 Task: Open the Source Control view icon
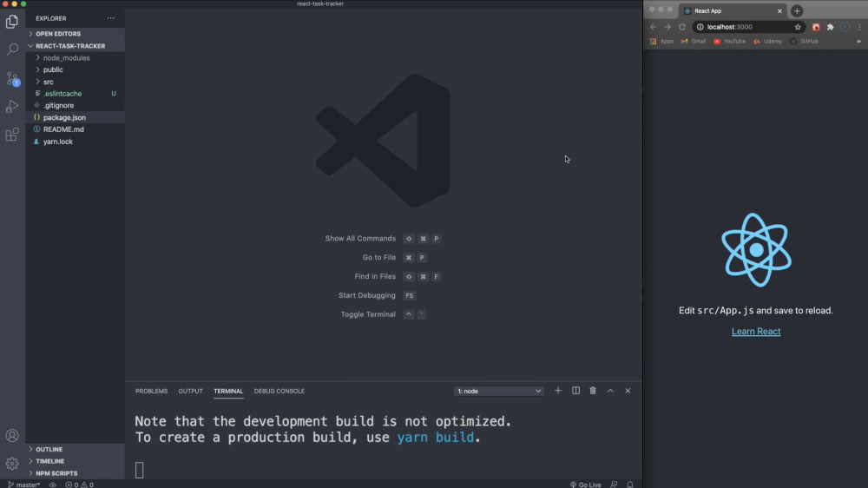click(12, 78)
